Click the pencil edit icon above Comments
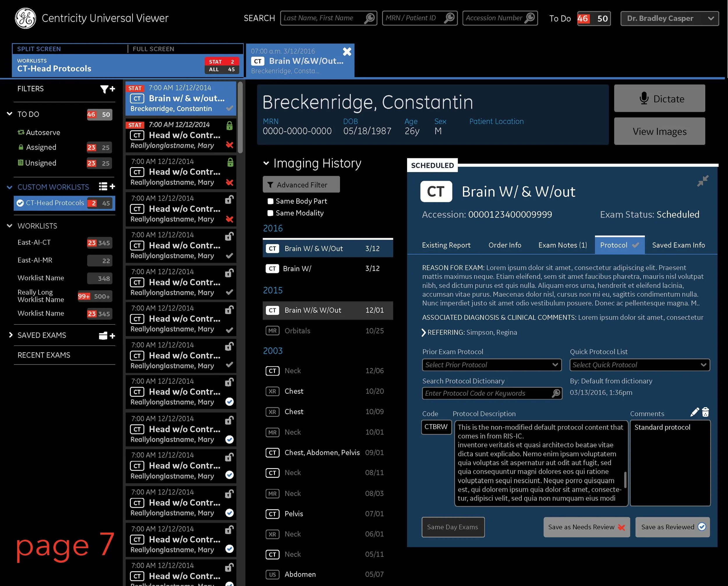This screenshot has width=728, height=586. point(695,412)
